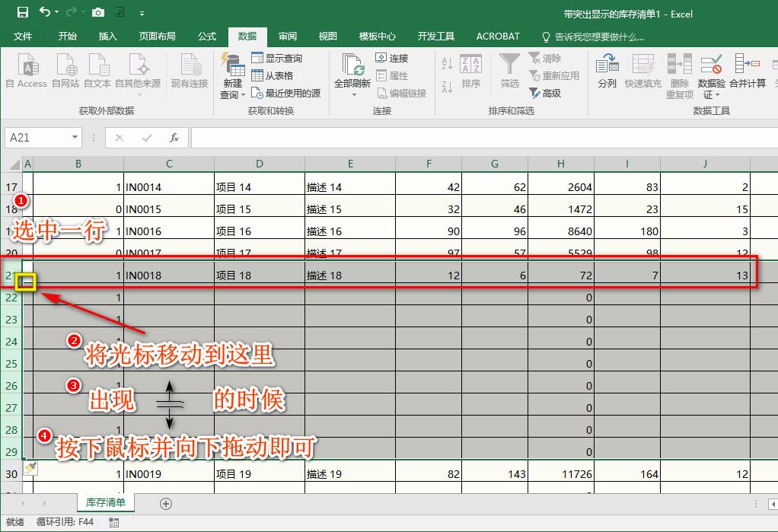Open the 页面布局 tab
The width and height of the screenshot is (778, 532).
pyautogui.click(x=157, y=37)
